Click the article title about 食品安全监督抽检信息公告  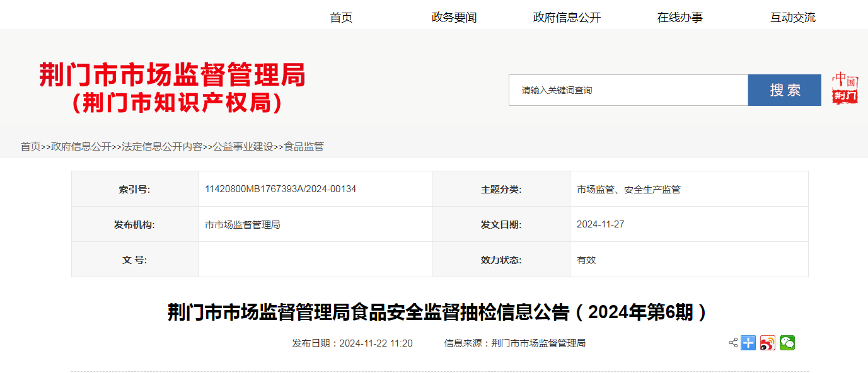pyautogui.click(x=439, y=312)
